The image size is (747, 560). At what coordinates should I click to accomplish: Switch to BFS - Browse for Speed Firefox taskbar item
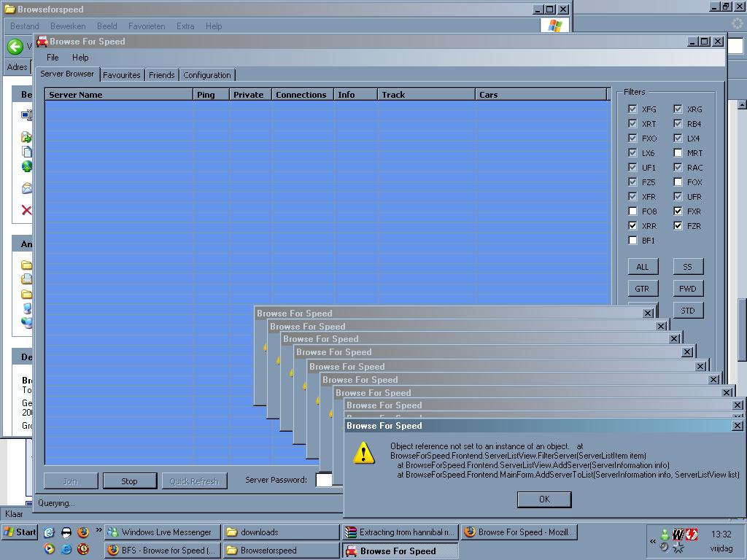(x=162, y=550)
